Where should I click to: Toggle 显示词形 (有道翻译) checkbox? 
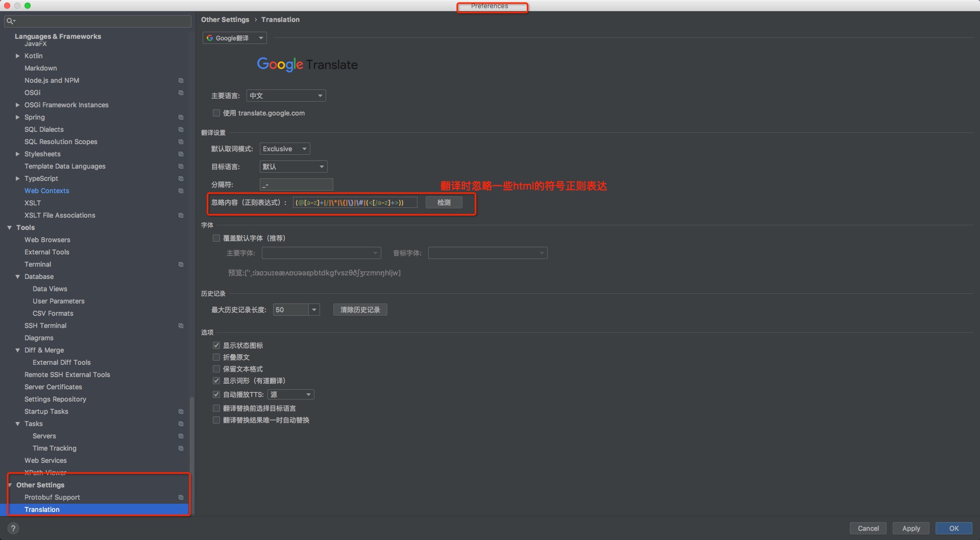[x=216, y=381]
